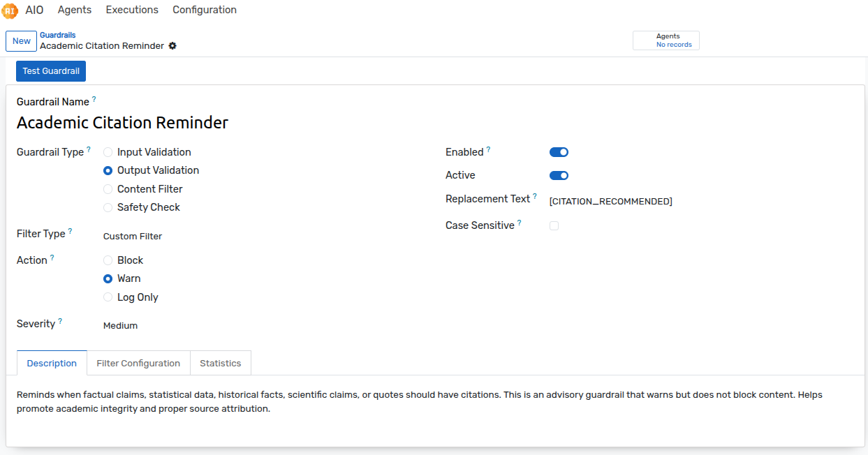
Task: Set Action to Log Only
Action: (x=108, y=297)
